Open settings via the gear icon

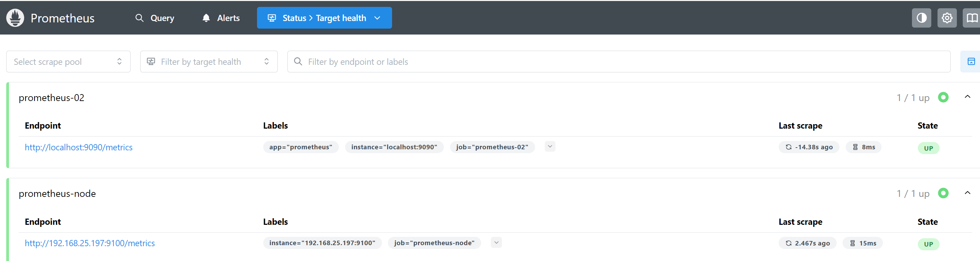click(946, 18)
